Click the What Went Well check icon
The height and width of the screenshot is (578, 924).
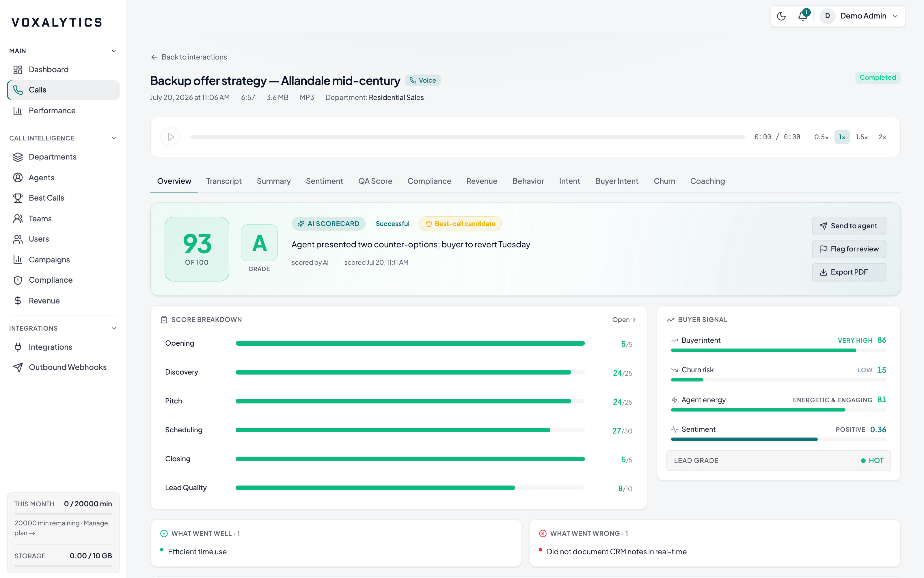click(164, 533)
